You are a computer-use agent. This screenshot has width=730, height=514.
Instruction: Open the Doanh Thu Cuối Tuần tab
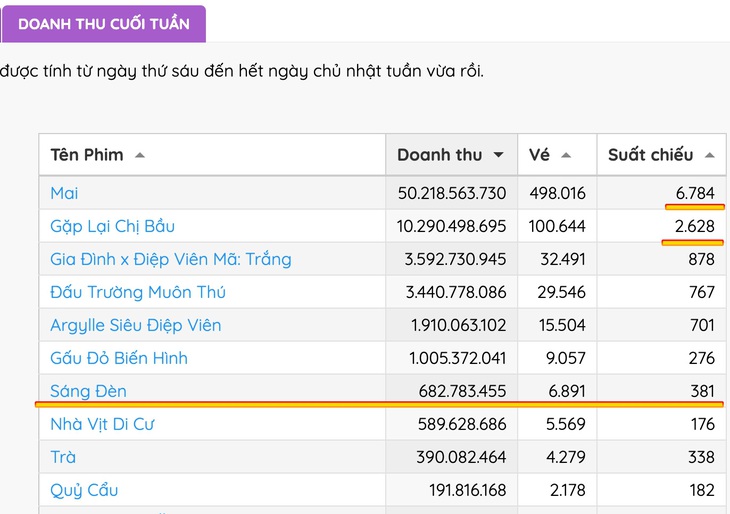coord(104,24)
